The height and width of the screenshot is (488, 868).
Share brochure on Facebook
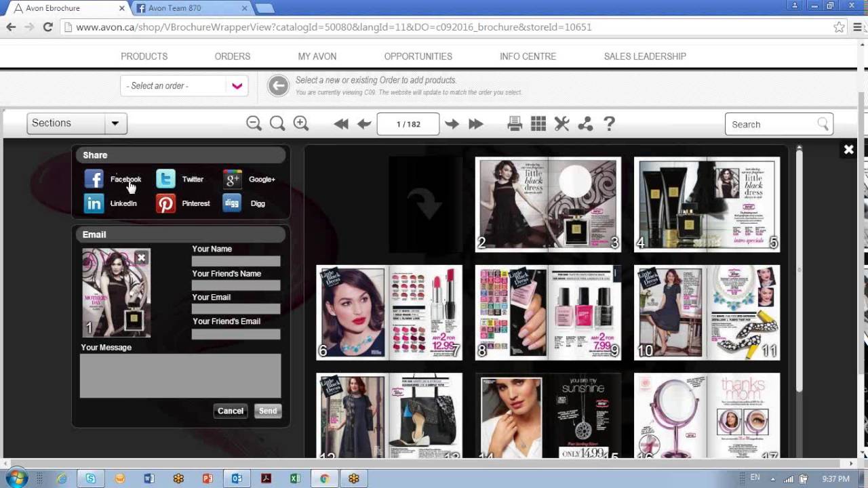(x=113, y=179)
